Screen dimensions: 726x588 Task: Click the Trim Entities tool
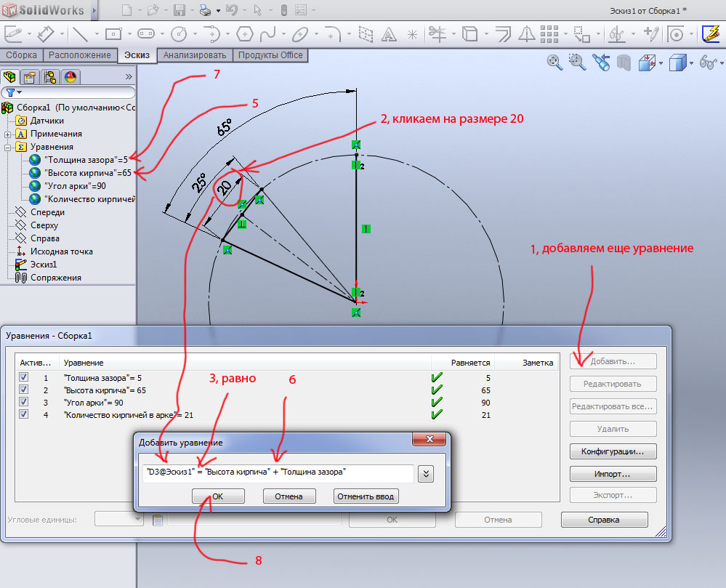[437, 34]
